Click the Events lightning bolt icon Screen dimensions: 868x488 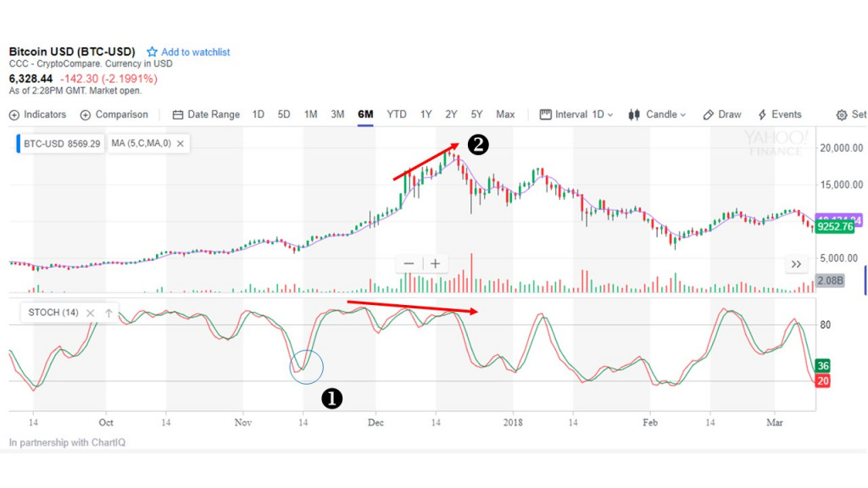(x=762, y=114)
